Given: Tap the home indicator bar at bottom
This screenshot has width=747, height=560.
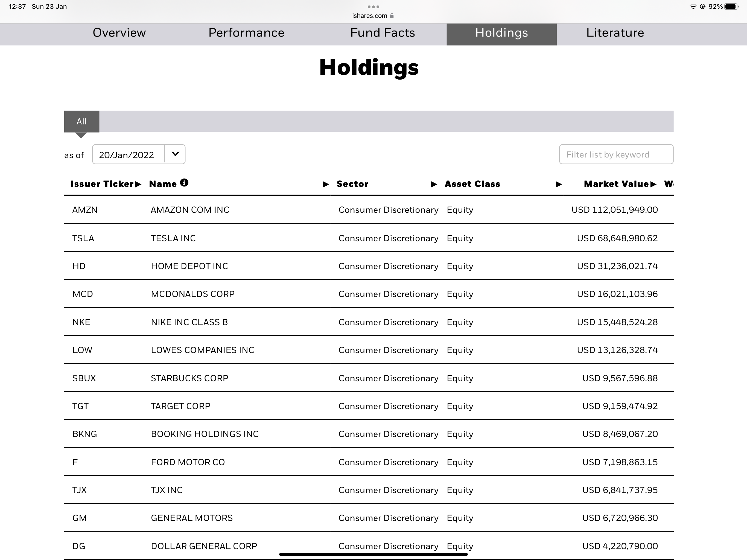Looking at the screenshot, I should pos(373,554).
